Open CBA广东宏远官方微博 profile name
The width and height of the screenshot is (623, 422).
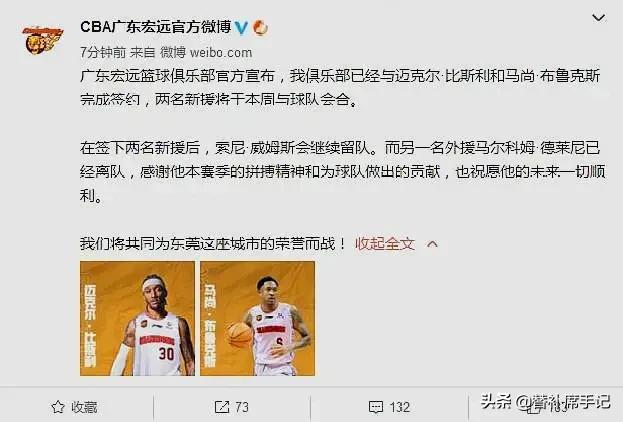(x=156, y=27)
